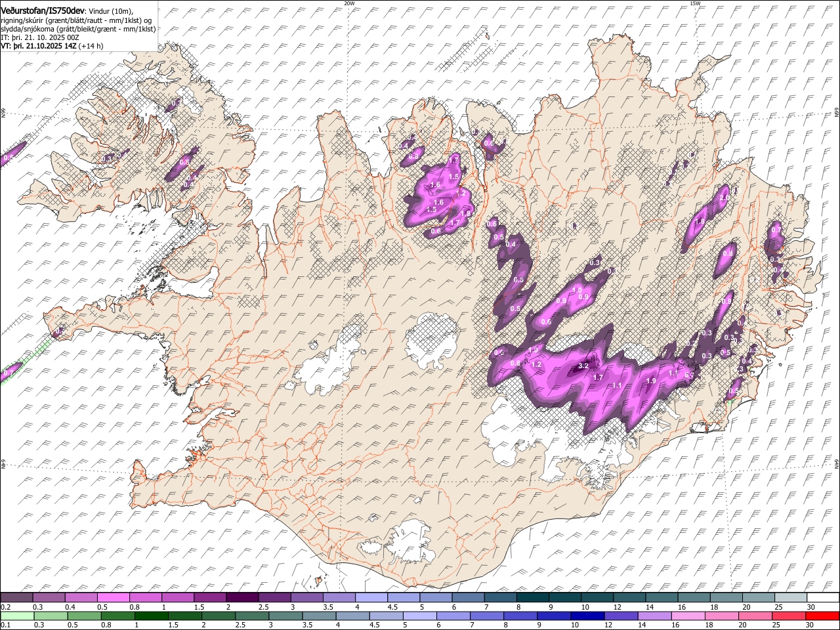This screenshot has height=630, width=840.
Task: Click dark teal upper-row swatch labeled 9
Action: tap(564, 598)
